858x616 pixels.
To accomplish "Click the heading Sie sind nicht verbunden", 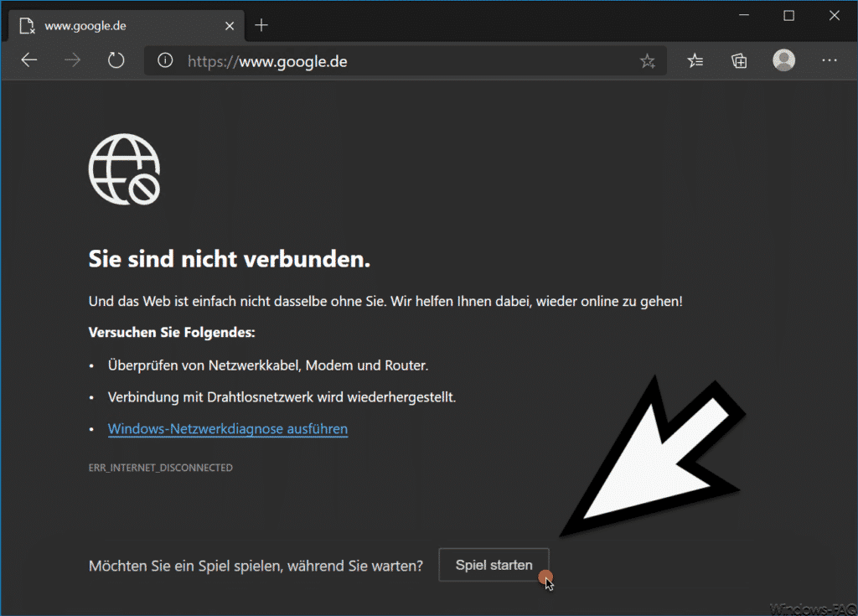I will point(230,259).
